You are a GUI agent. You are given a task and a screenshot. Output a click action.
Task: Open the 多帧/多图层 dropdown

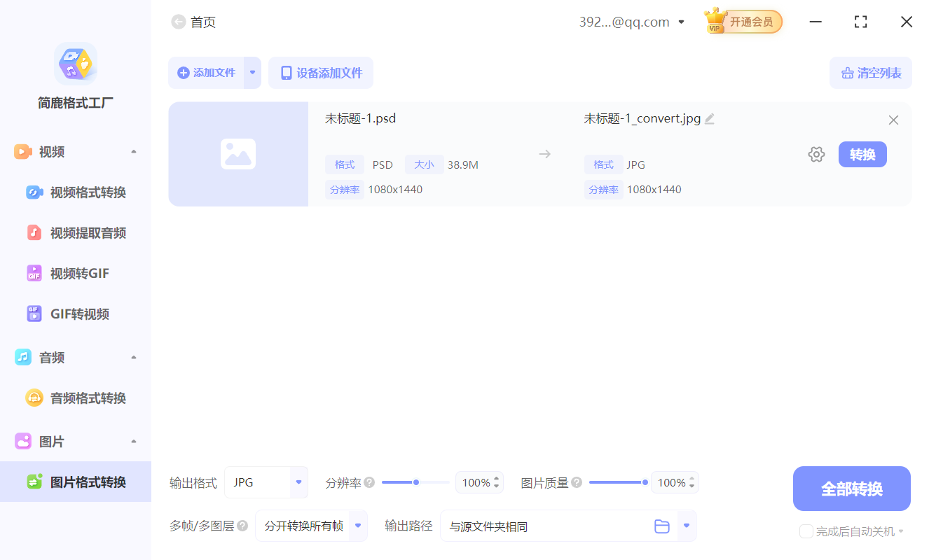tap(311, 526)
